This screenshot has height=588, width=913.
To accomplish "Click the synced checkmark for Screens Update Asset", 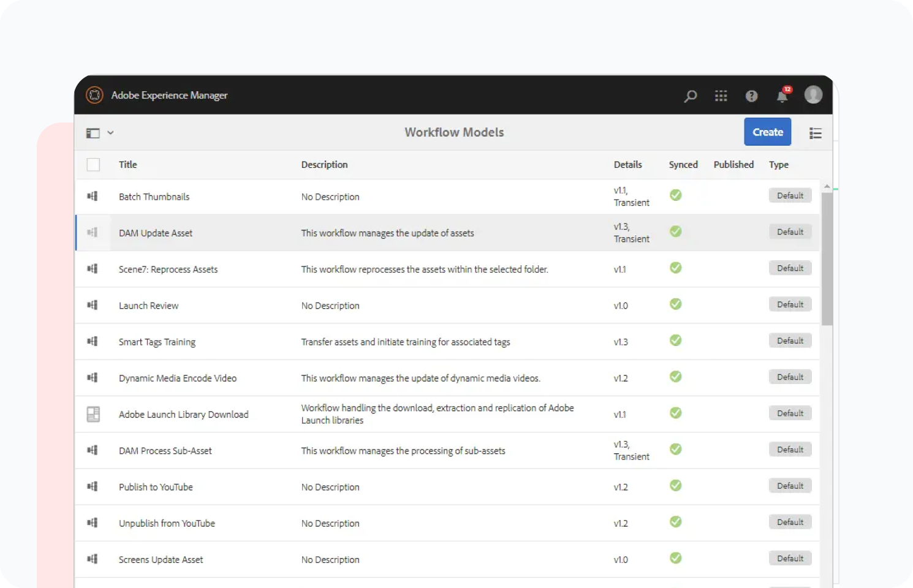I will coord(676,558).
